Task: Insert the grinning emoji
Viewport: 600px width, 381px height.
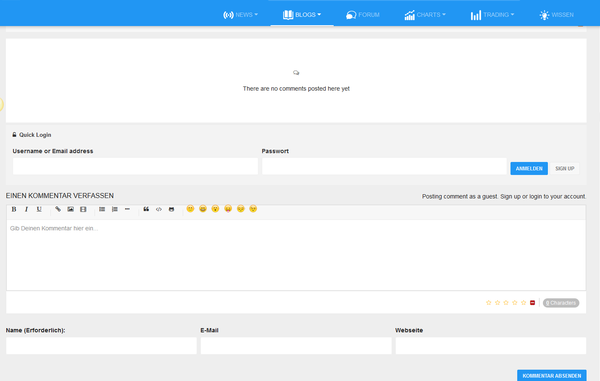Action: tap(203, 208)
